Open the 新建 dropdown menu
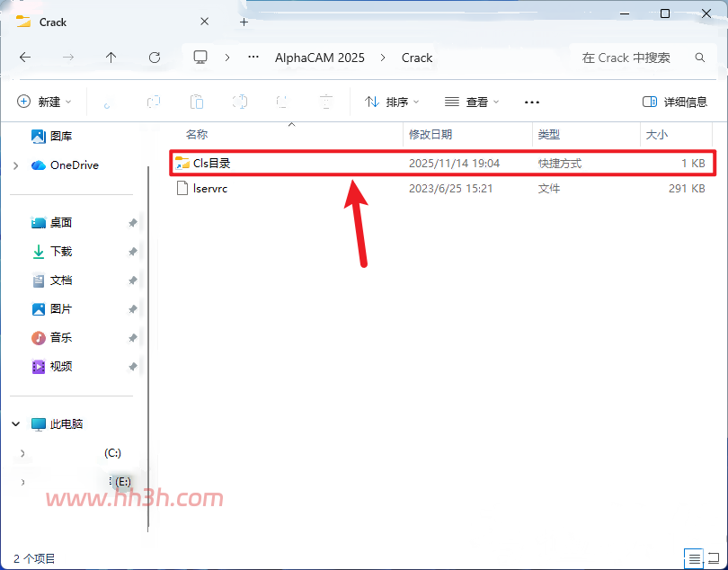Viewport: 728px width, 570px height. pyautogui.click(x=44, y=102)
